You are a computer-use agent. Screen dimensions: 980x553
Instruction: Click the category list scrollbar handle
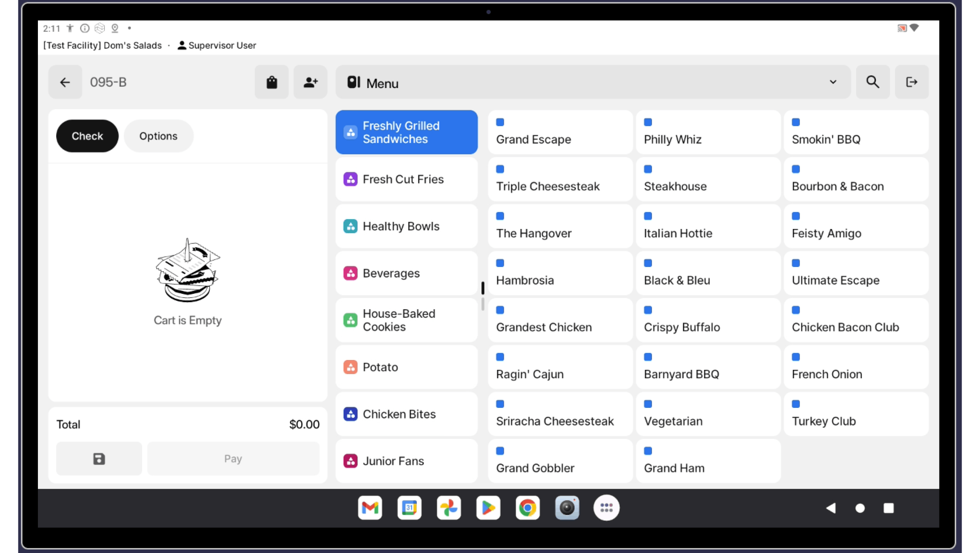[483, 288]
